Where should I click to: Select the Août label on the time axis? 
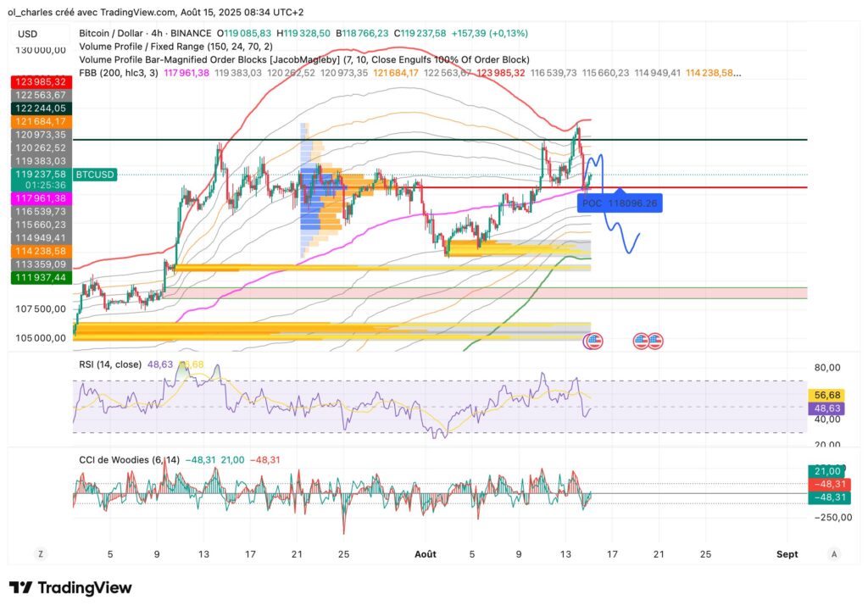pyautogui.click(x=425, y=554)
